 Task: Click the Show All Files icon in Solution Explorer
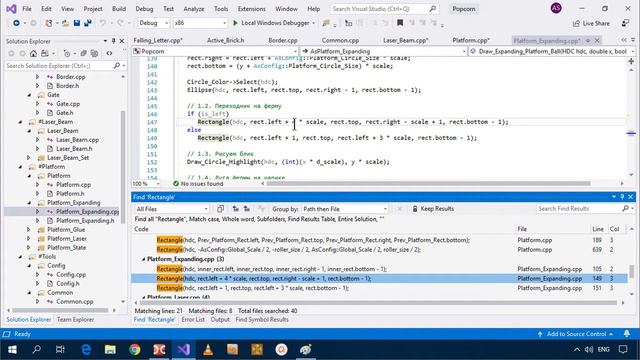point(94,53)
